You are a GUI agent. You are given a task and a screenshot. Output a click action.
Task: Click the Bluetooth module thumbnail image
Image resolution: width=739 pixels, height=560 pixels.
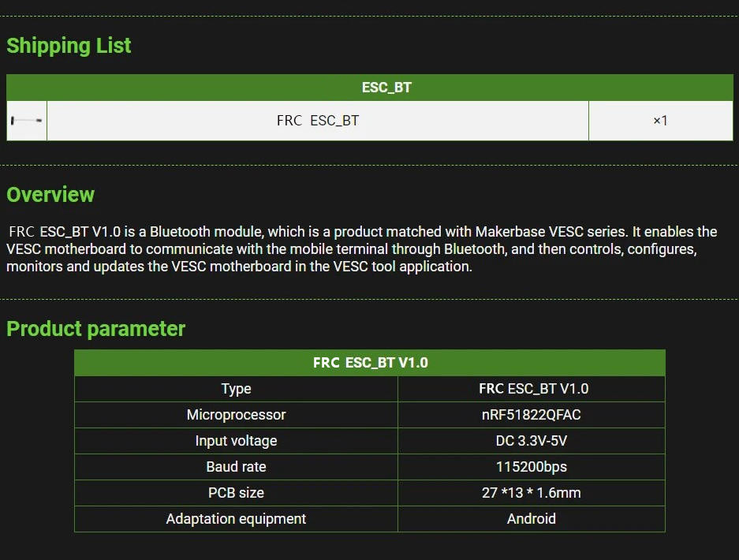pos(27,121)
